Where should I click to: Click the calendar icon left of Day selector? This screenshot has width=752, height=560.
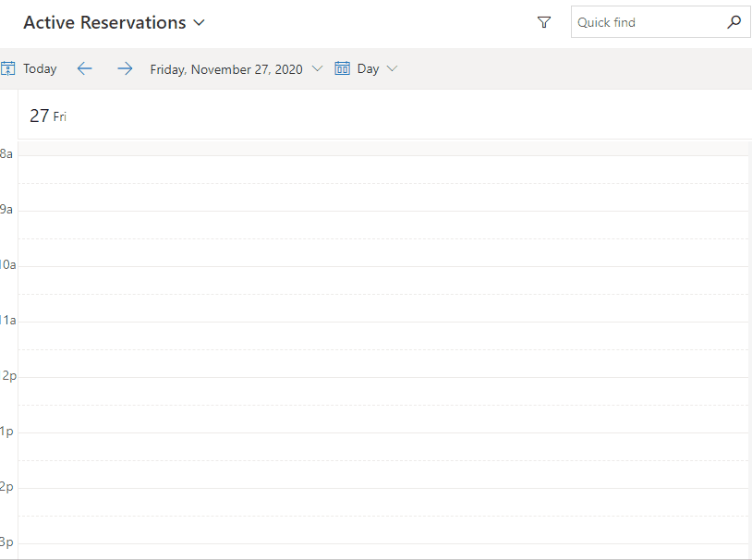coord(342,67)
